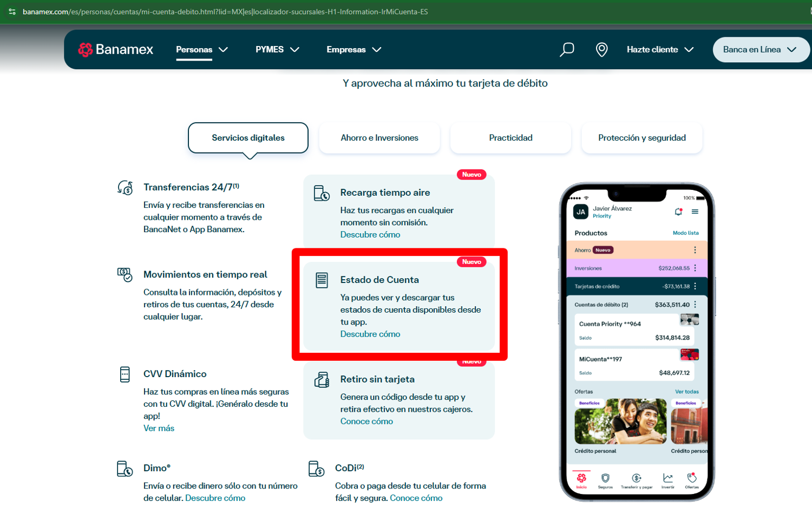Switch to Ahorro e Inversiones tab
Screen dimensions: 812x521
379,138
